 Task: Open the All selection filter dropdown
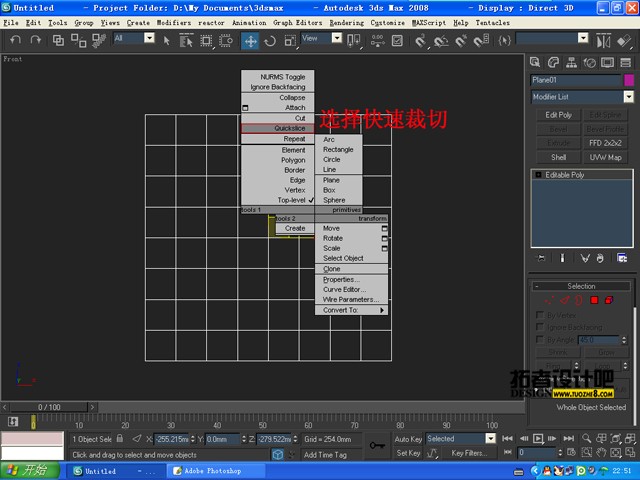pyautogui.click(x=149, y=38)
